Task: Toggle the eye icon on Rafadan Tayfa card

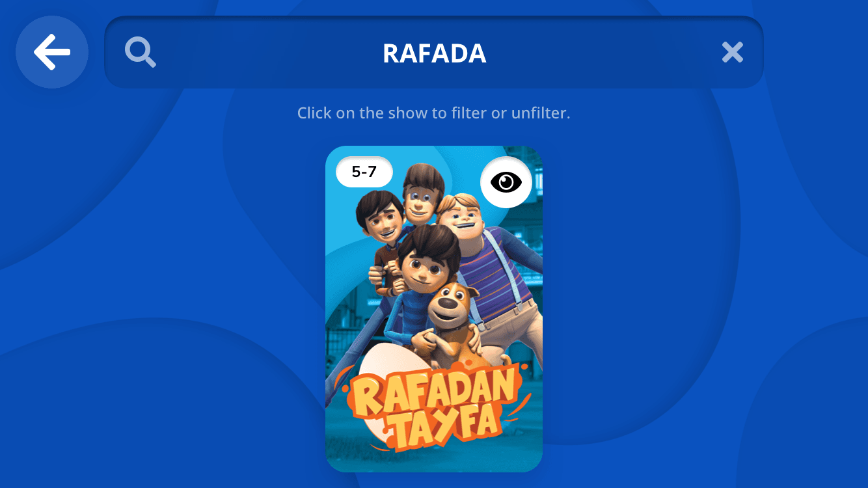Action: click(x=506, y=182)
